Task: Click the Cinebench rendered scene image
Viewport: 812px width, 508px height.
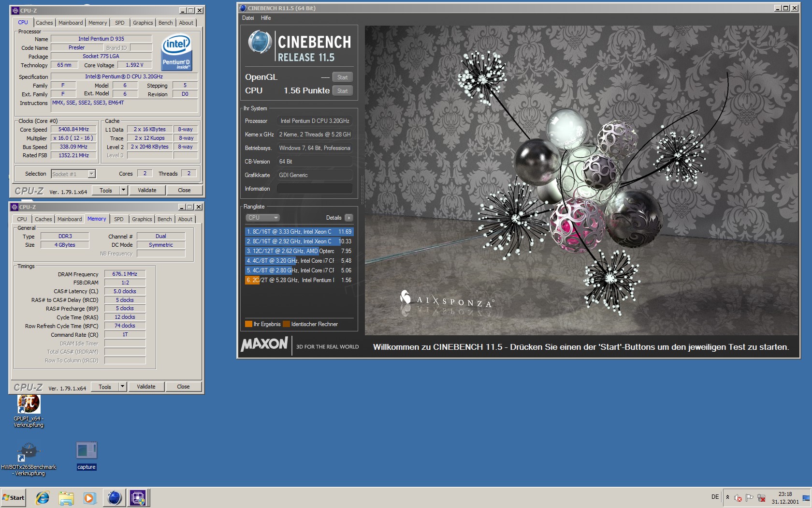Action: point(581,180)
